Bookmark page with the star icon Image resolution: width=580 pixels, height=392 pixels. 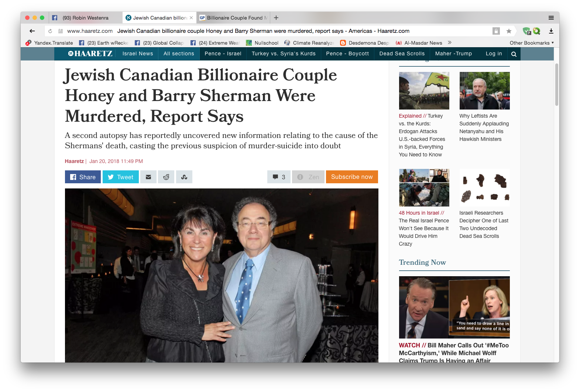509,31
